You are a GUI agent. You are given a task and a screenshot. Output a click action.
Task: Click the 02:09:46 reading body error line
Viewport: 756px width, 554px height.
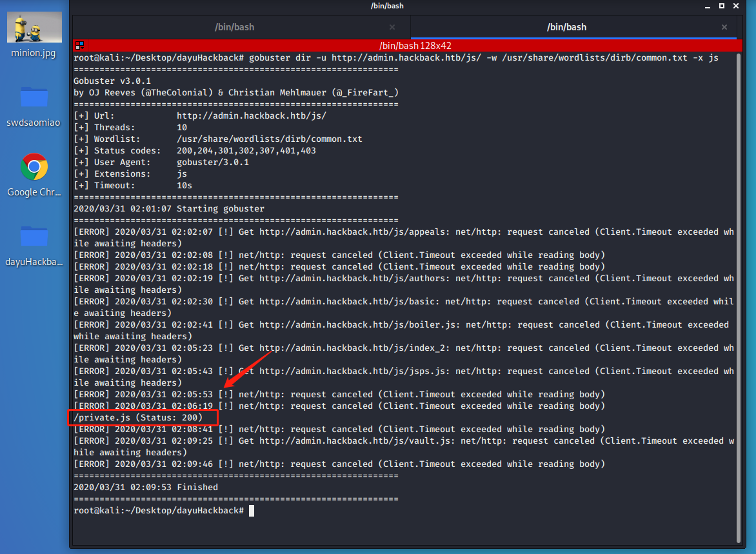pyautogui.click(x=339, y=464)
